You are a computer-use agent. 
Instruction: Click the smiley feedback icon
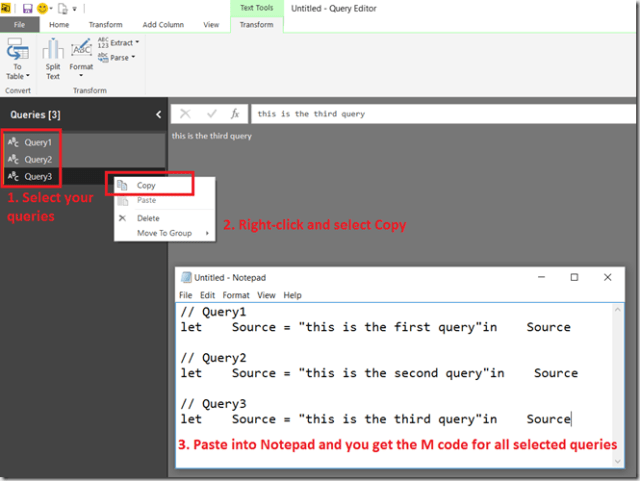[43, 8]
